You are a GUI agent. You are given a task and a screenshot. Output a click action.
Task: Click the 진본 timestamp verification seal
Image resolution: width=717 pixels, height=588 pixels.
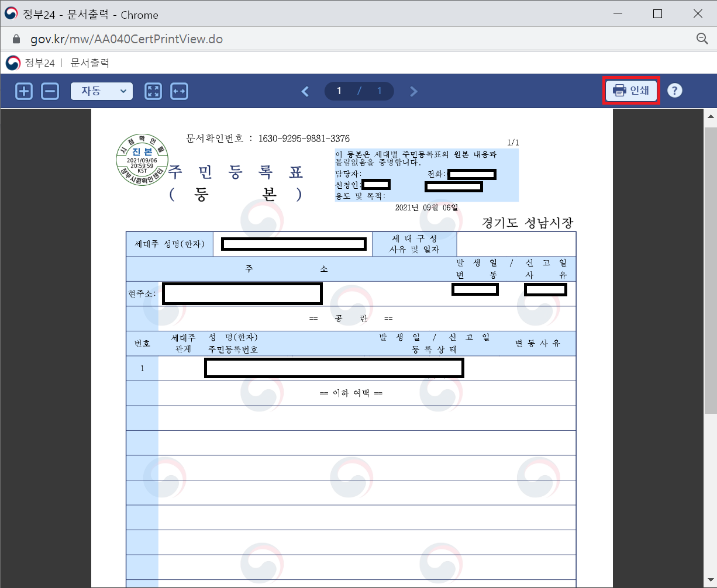(143, 159)
